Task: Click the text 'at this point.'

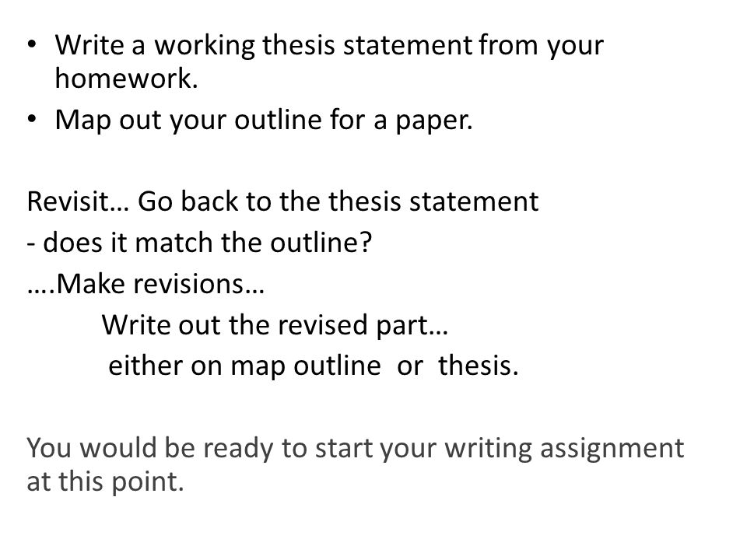Action: [x=105, y=481]
